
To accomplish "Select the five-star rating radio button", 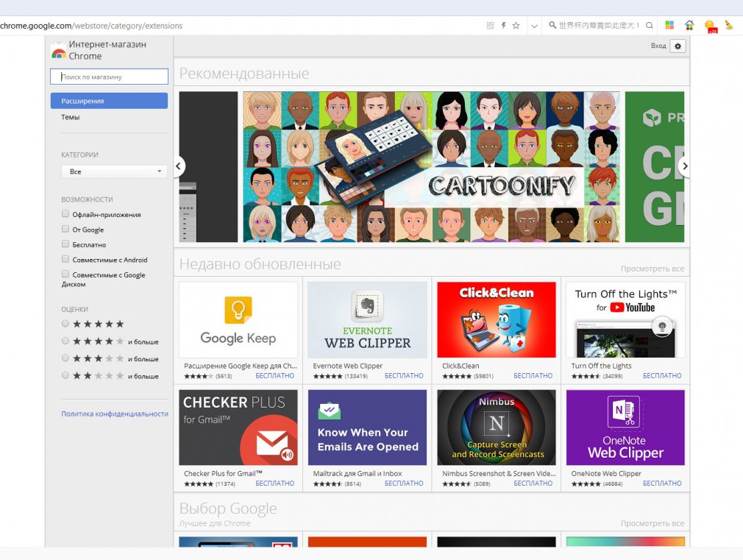I will tap(65, 324).
